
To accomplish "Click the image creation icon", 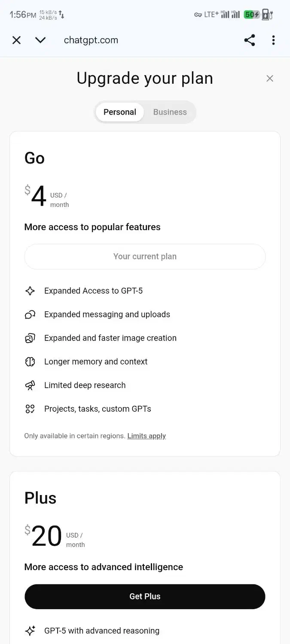I will click(30, 338).
